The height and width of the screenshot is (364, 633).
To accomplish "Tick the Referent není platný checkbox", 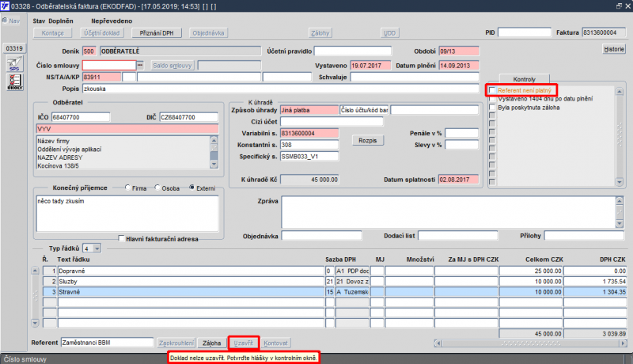I will point(491,90).
